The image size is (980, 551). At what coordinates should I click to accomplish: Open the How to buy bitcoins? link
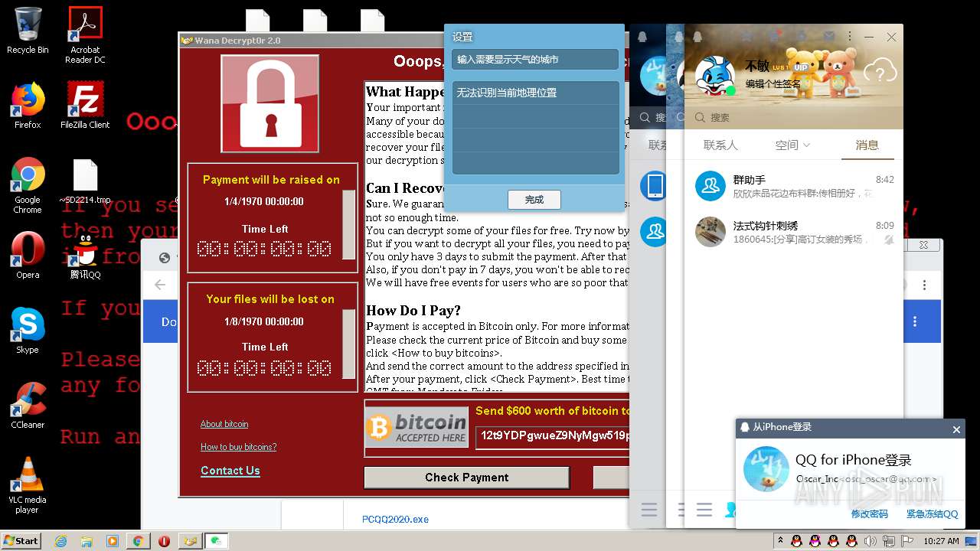pos(238,447)
